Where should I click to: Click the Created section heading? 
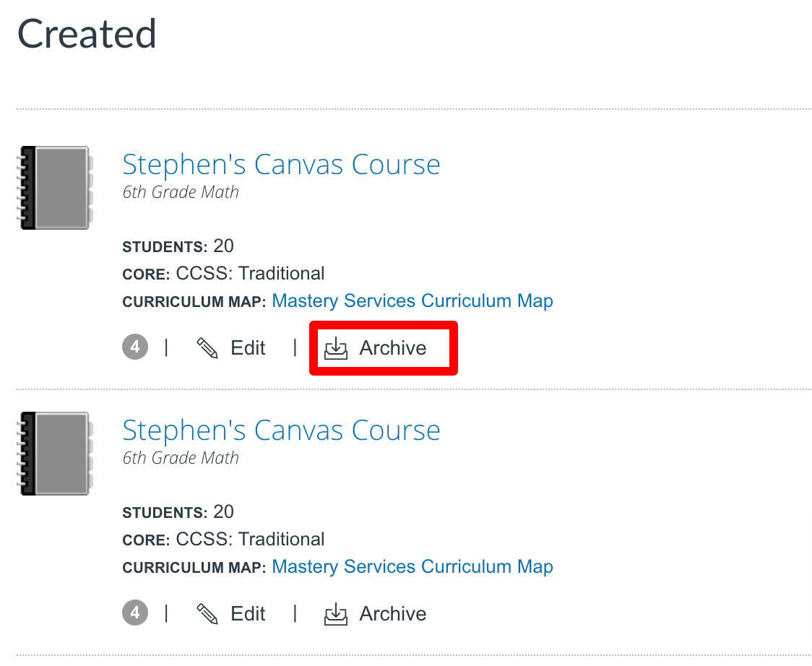coord(87,34)
